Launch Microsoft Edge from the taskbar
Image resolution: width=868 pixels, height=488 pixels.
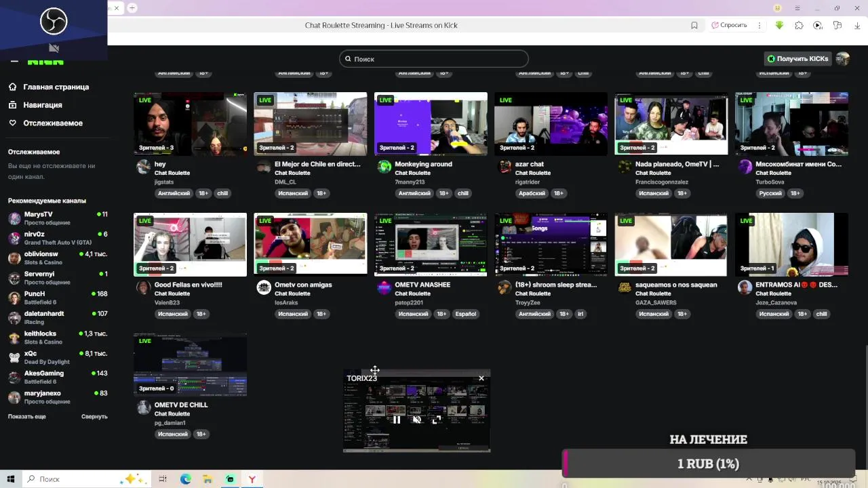pyautogui.click(x=185, y=479)
